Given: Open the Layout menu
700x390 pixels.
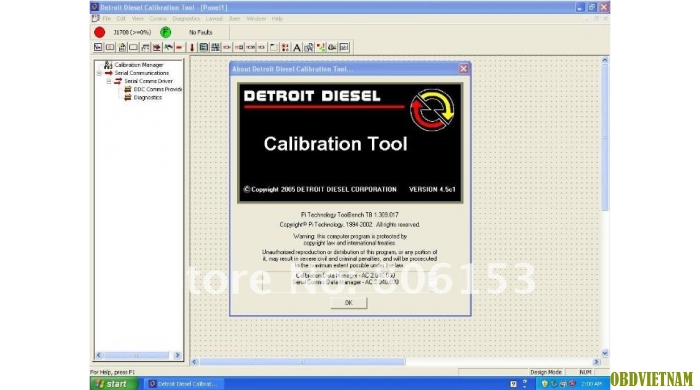Looking at the screenshot, I should pyautogui.click(x=214, y=19).
